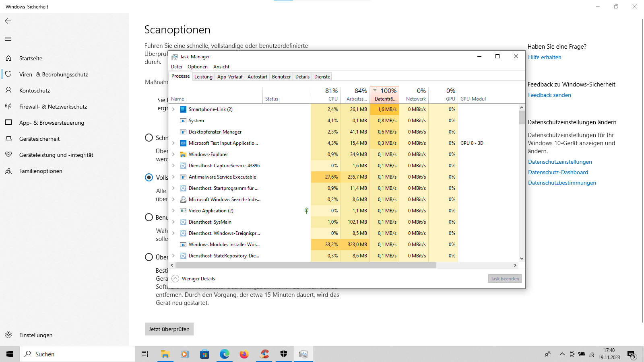Click the Smartphone-Link process icon
This screenshot has height=362, width=644.
pyautogui.click(x=183, y=109)
